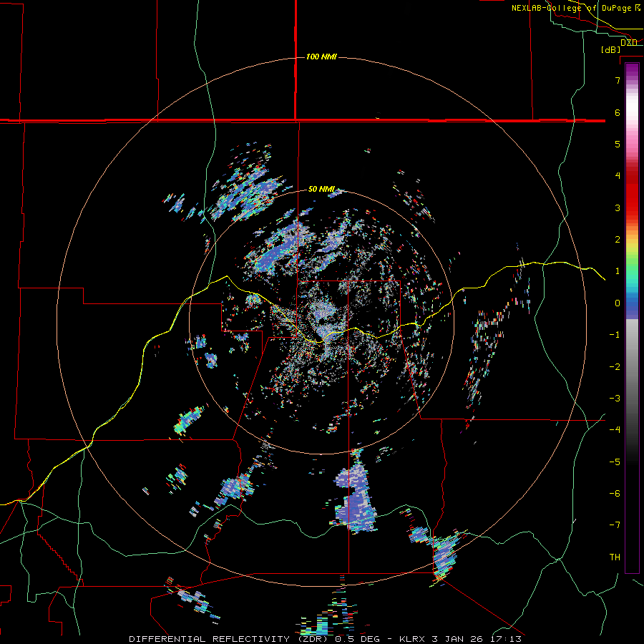Select the -3 dB scale value
Viewport: 644px width, 644px height.
(615, 398)
